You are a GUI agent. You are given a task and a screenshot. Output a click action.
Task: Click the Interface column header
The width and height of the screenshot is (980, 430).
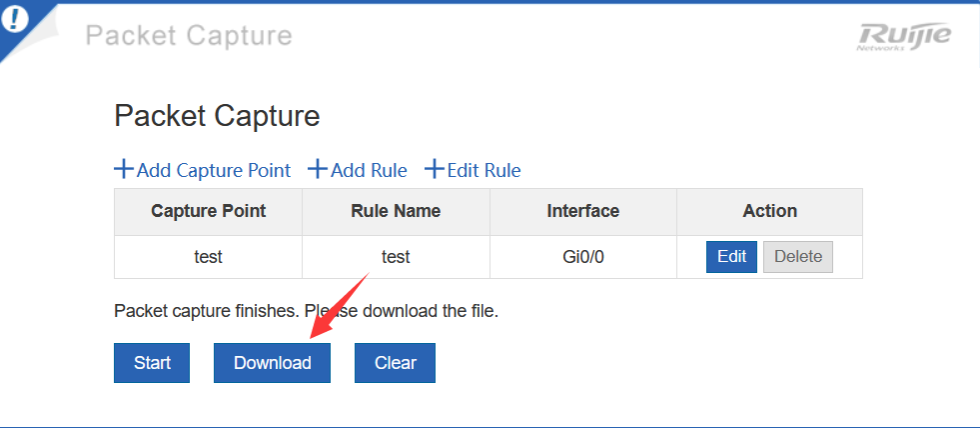pyautogui.click(x=583, y=211)
